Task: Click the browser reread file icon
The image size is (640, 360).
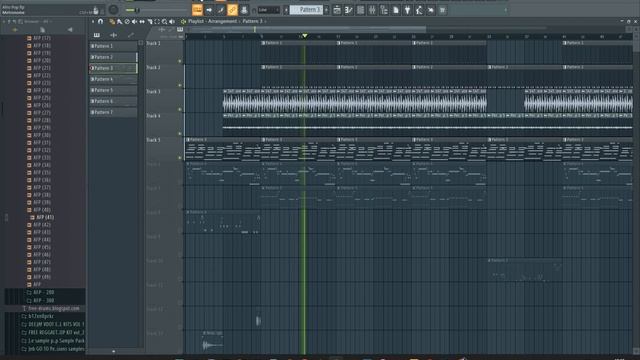Action: [42, 30]
